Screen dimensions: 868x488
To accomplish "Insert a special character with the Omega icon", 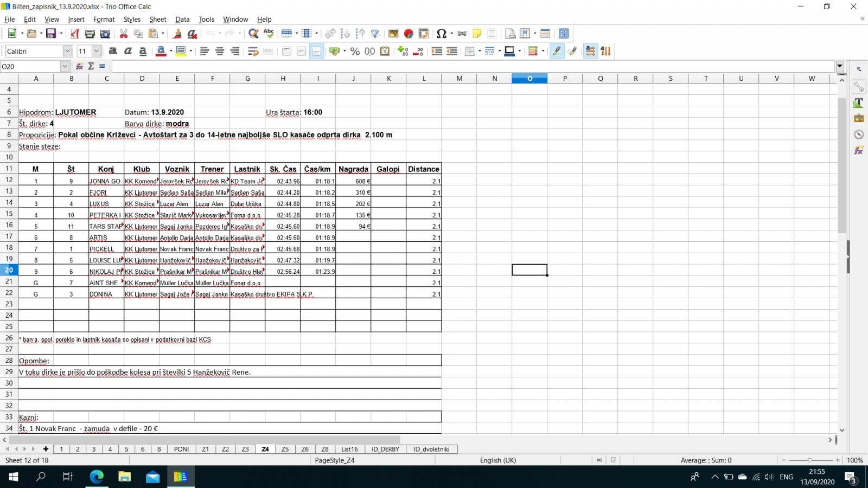I will pyautogui.click(x=441, y=34).
